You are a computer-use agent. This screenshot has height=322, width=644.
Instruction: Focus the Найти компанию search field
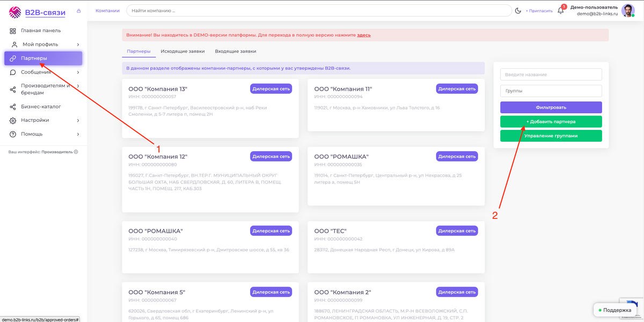(x=319, y=11)
